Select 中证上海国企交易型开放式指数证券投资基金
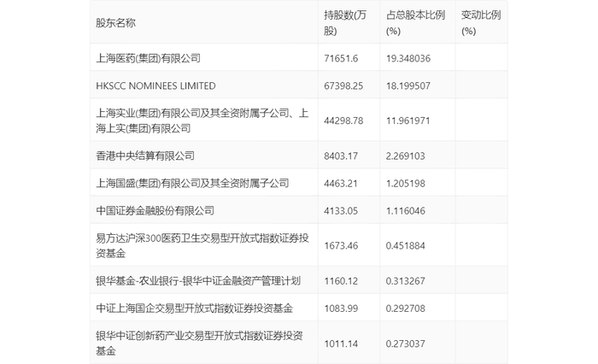Screen dimensions: 598x364 pyautogui.click(x=194, y=308)
